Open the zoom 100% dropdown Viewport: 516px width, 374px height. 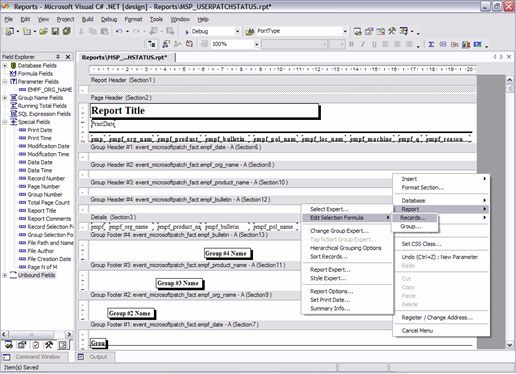[x=256, y=44]
